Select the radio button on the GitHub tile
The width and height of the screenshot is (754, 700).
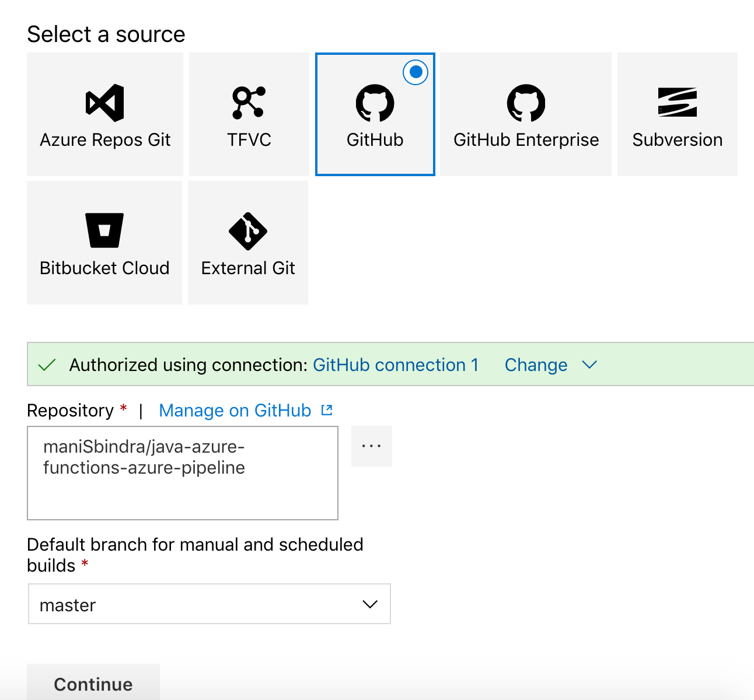coord(415,72)
